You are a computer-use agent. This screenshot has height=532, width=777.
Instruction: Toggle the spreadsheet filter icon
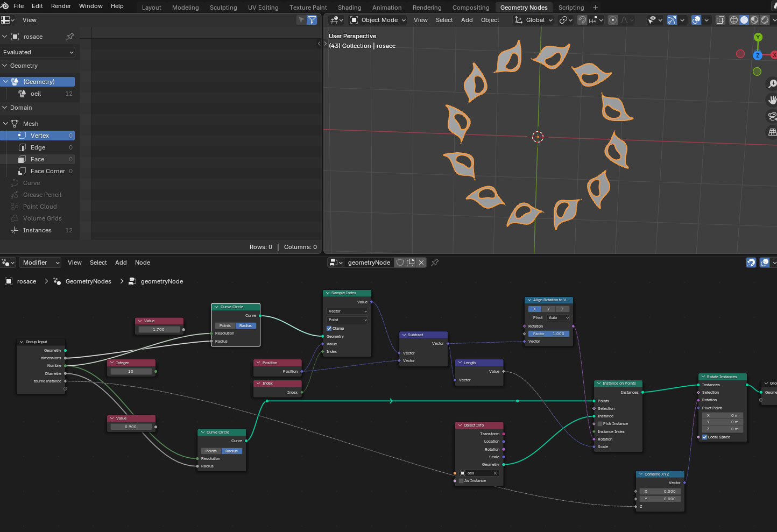tap(312, 20)
